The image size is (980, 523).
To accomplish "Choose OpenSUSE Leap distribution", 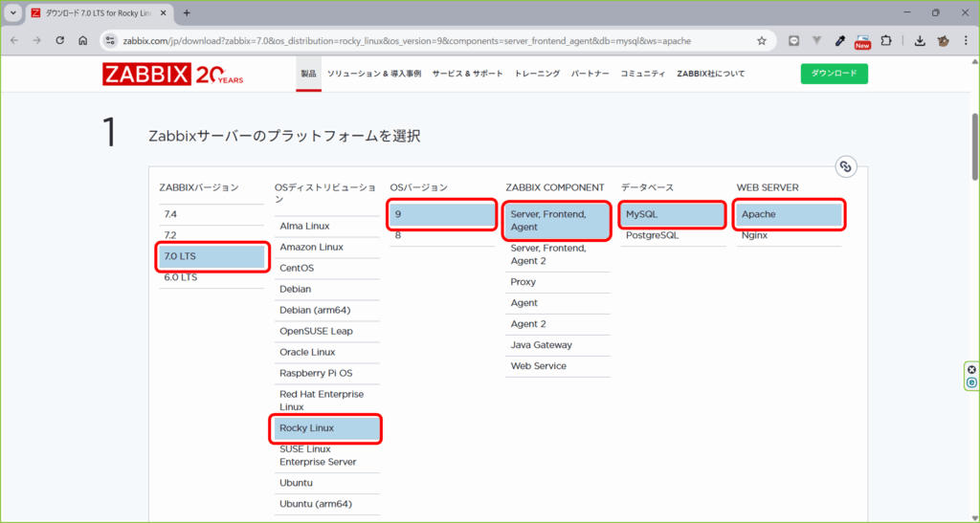I will [x=327, y=332].
